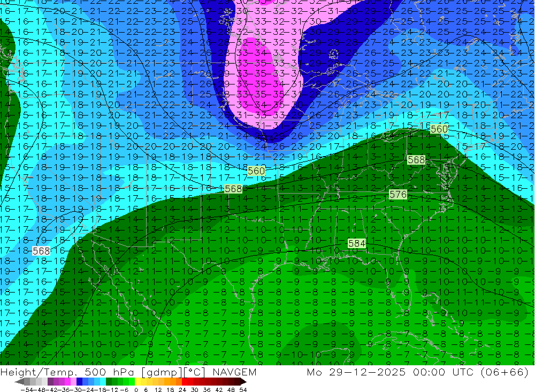Click the dark blue swatch at legend value -30
Screen dimensions: 535x392
click(x=80, y=381)
